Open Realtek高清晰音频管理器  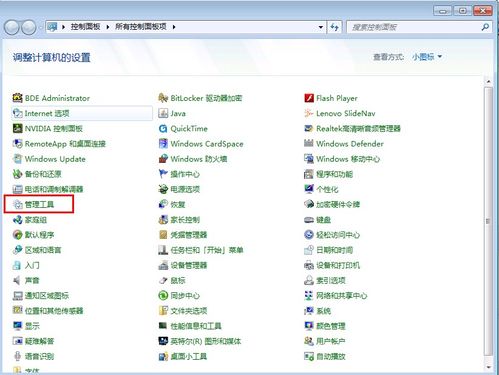pos(352,128)
